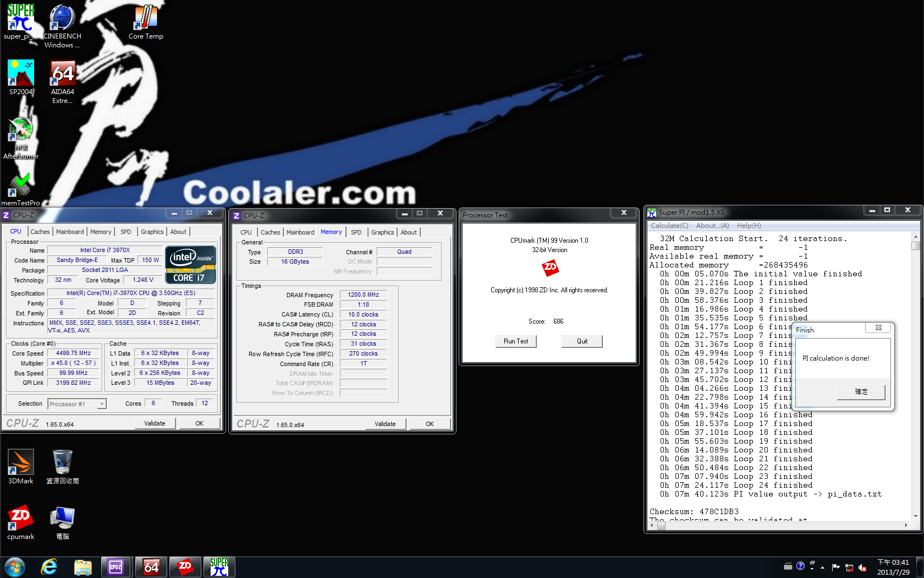The height and width of the screenshot is (578, 924).
Task: Launch the memTestPro desktop icon
Action: (21, 189)
